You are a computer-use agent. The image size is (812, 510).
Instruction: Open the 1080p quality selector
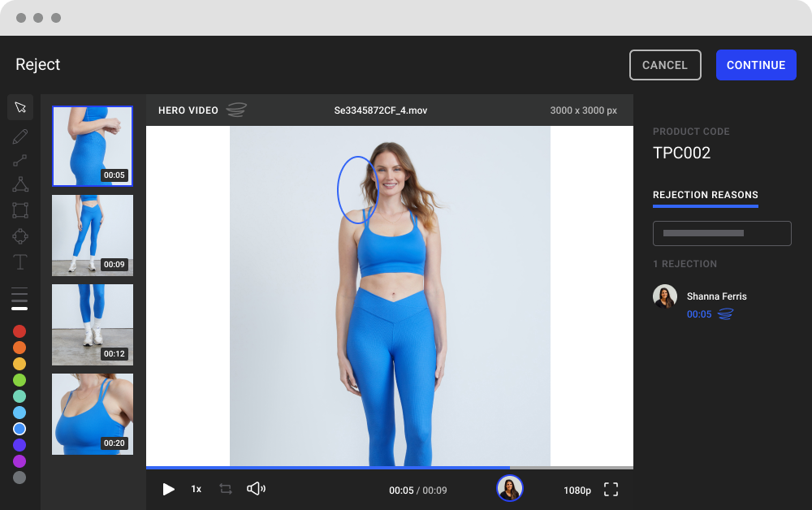coord(577,490)
